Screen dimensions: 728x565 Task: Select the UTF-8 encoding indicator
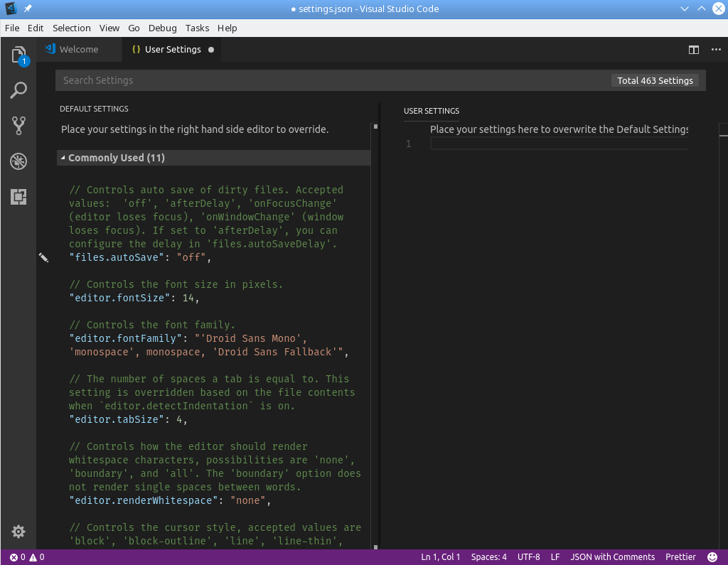coord(528,557)
